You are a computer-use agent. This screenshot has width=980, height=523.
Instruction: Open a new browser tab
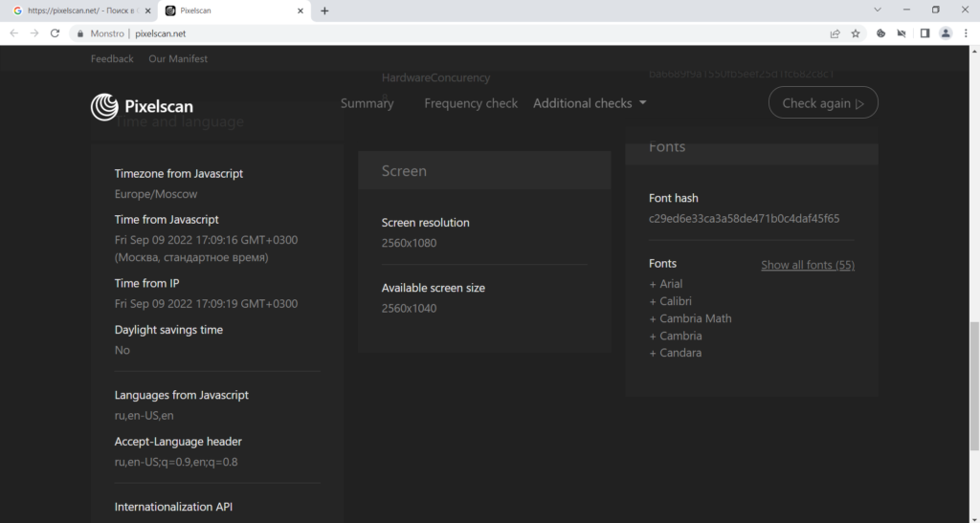tap(324, 11)
